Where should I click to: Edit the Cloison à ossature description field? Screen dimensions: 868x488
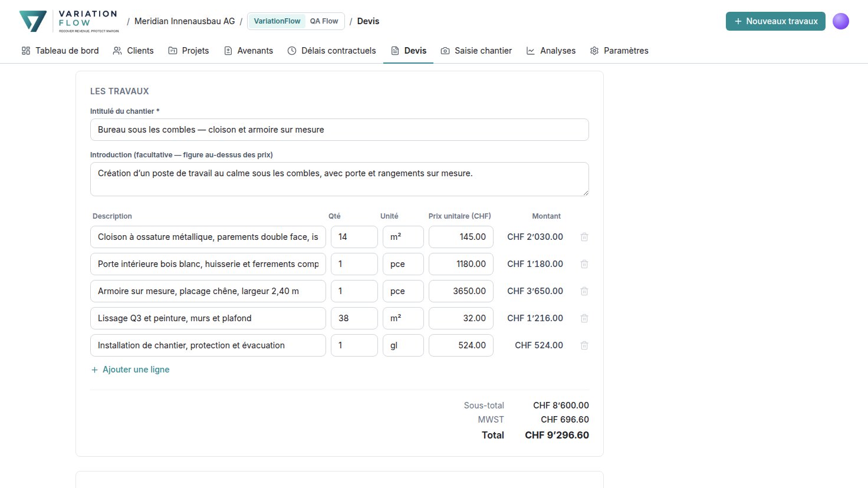pyautogui.click(x=208, y=237)
